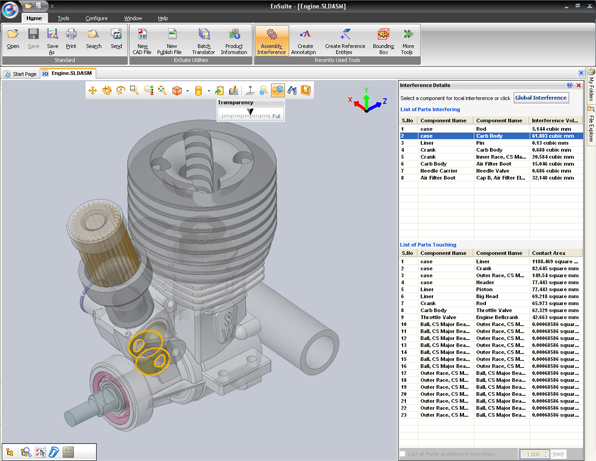Click the blue paperclip attachment icon
The image size is (596, 461).
point(54,452)
